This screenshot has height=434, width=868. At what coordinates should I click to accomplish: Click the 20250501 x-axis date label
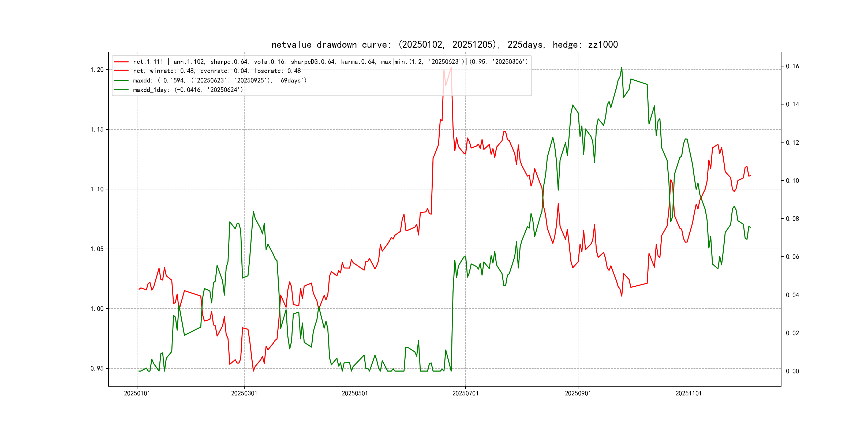[354, 393]
